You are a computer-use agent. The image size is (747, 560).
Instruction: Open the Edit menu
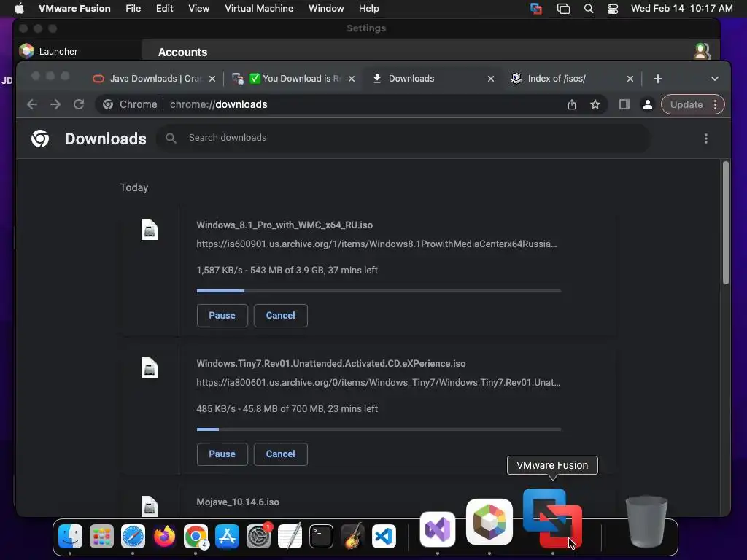click(x=164, y=9)
